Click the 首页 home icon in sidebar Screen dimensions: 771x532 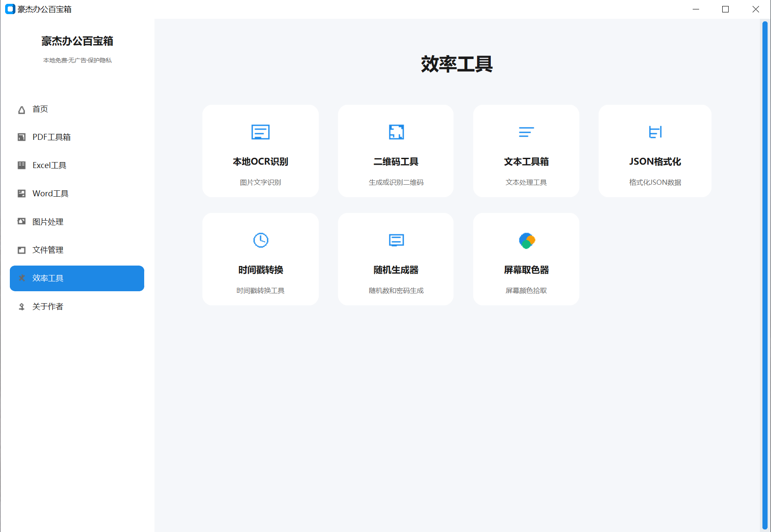point(21,110)
